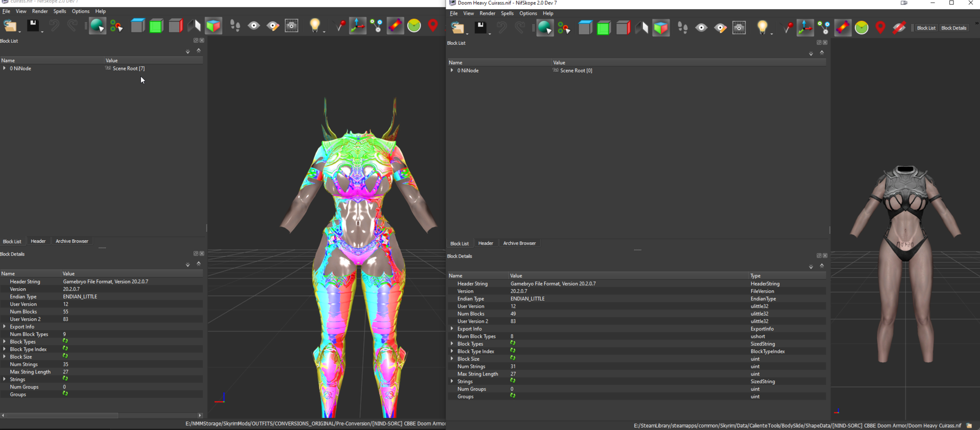980x430 pixels.
Task: Select the green Front view cube in the Doom Heavy Cuirass window
Action: pos(604,28)
